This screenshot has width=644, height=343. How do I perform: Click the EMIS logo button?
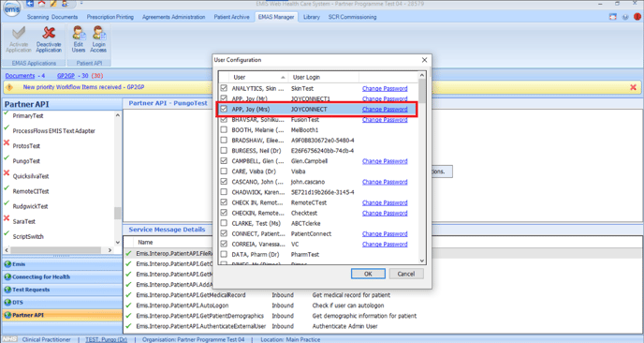point(11,8)
